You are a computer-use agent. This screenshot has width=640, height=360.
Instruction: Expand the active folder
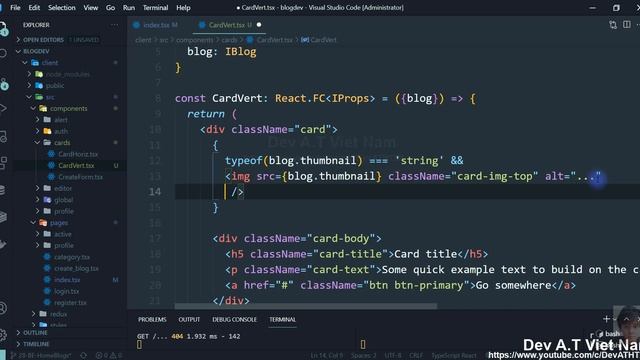point(38,234)
